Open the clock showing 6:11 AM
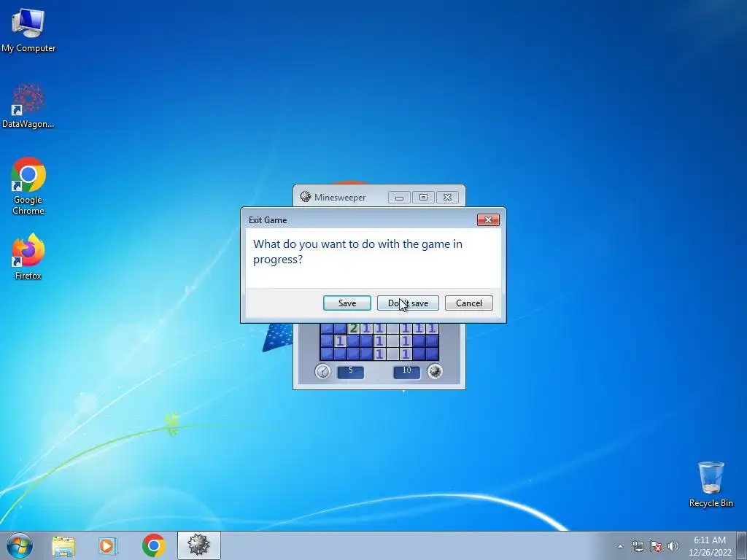Screen dimensions: 747x560 [709, 546]
